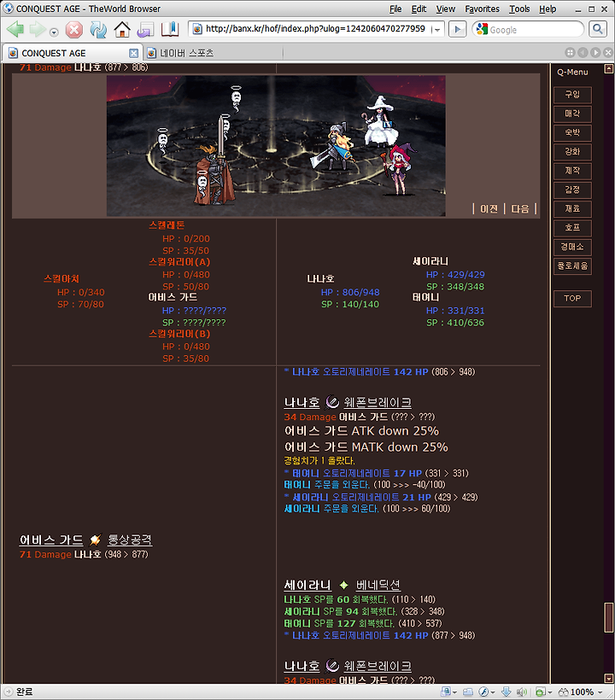The width and height of the screenshot is (615, 700).
Task: Open the File menu
Action: click(395, 9)
